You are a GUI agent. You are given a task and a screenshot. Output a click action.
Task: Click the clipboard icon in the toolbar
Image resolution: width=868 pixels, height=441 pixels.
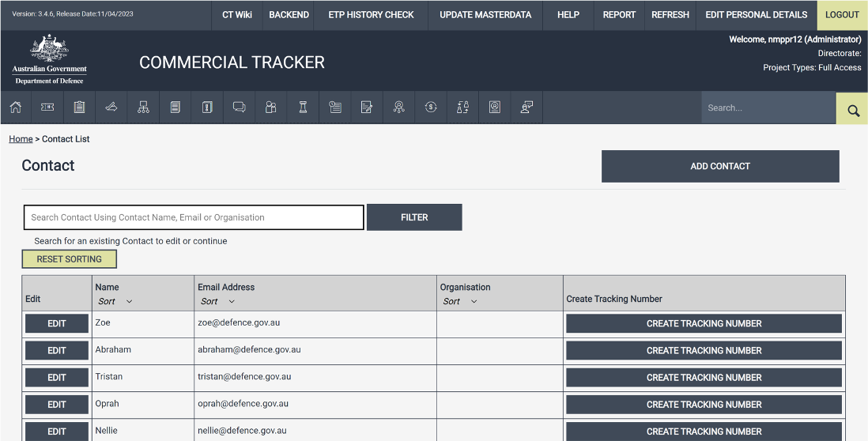(x=79, y=107)
